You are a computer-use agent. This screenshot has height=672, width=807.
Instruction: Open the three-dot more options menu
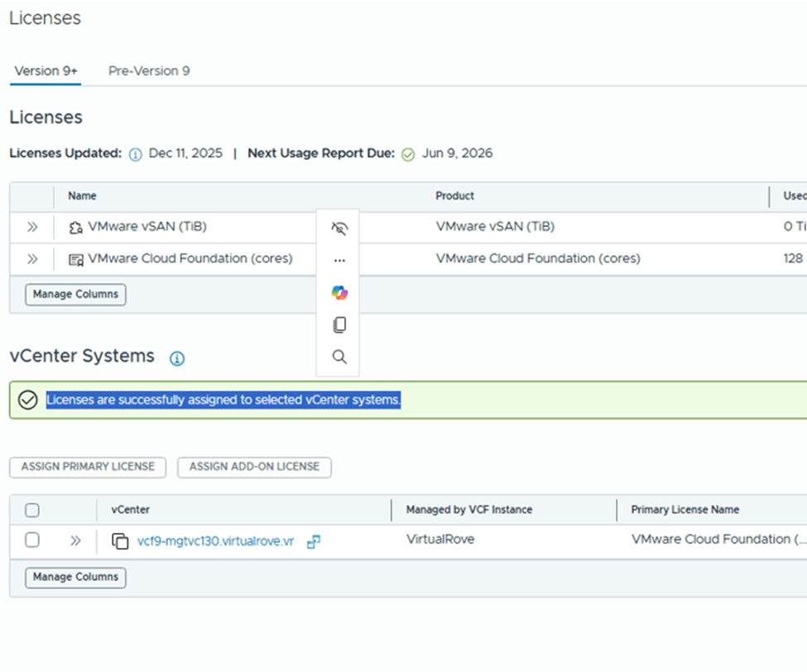[x=339, y=260]
